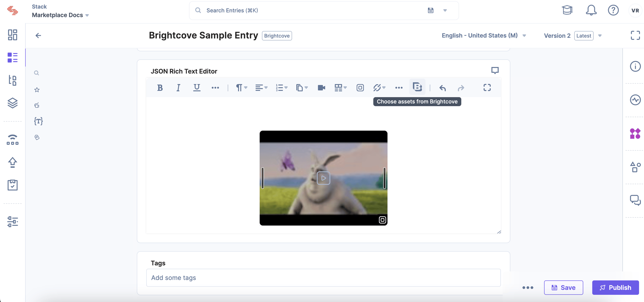Open the dashboard grid icon in sidebar
This screenshot has height=302, width=644.
(13, 35)
